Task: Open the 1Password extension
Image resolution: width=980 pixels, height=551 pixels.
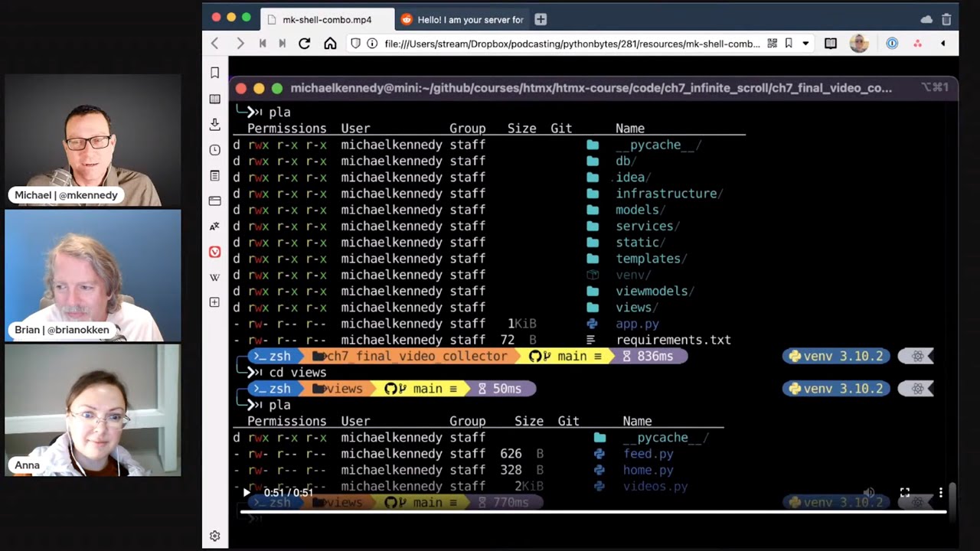Action: [892, 44]
